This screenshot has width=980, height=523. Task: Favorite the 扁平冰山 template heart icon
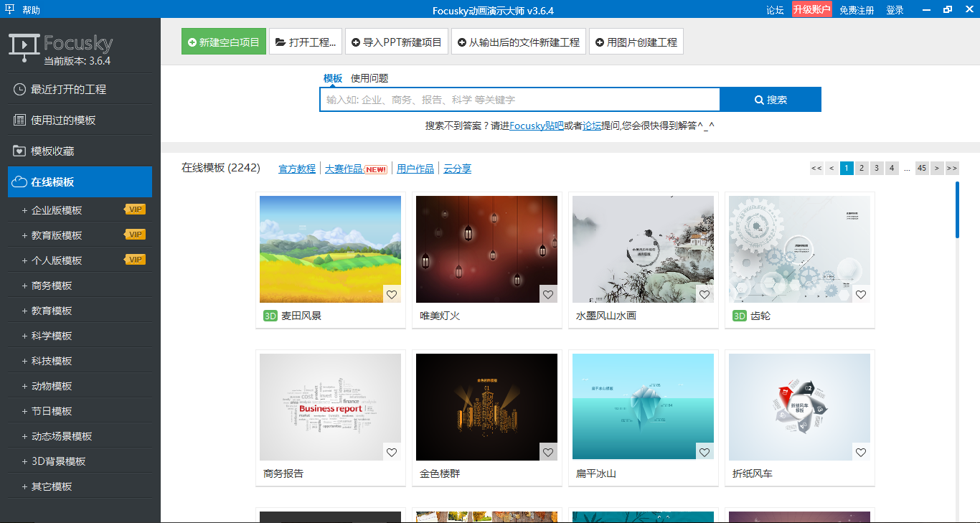(x=705, y=452)
